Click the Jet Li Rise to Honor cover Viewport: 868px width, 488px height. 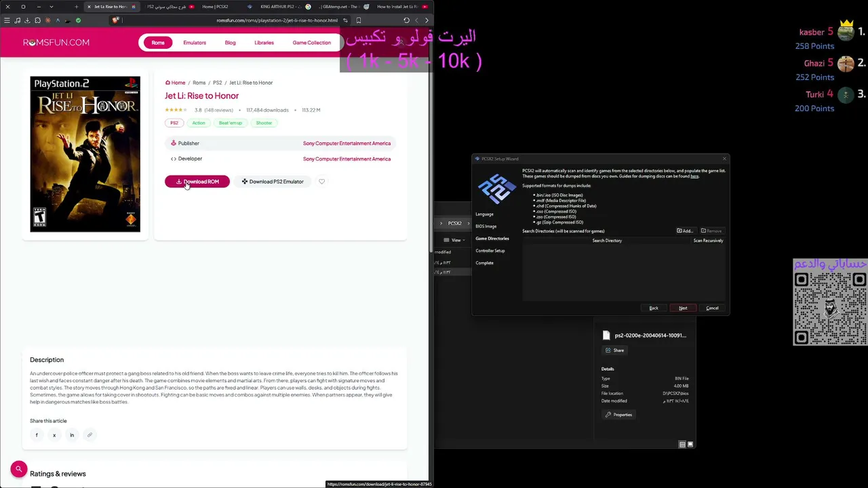85,154
